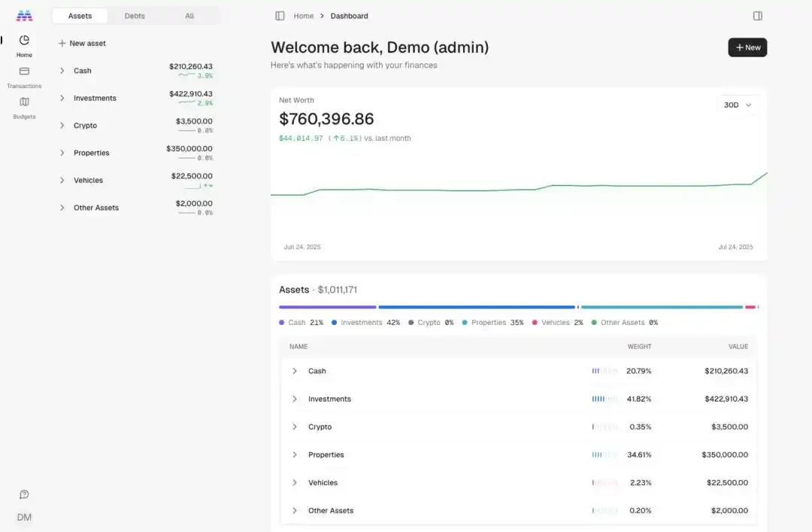The width and height of the screenshot is (812, 532).
Task: Click Home in the breadcrumb
Action: click(304, 16)
